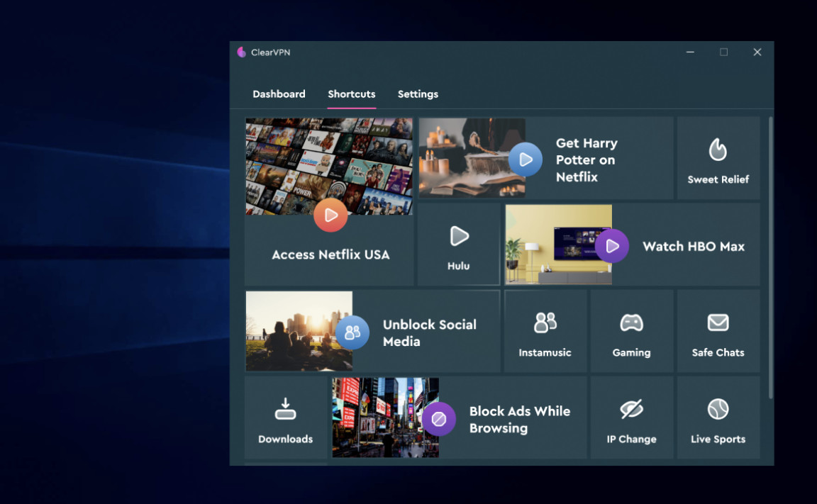Open the Hulu play icon shortcut
The height and width of the screenshot is (504, 817).
(459, 236)
